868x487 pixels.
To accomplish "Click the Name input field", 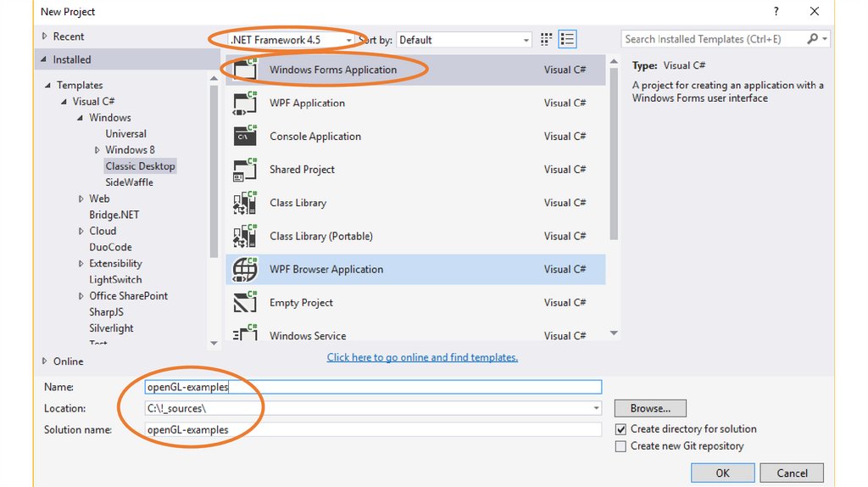I will (x=373, y=387).
